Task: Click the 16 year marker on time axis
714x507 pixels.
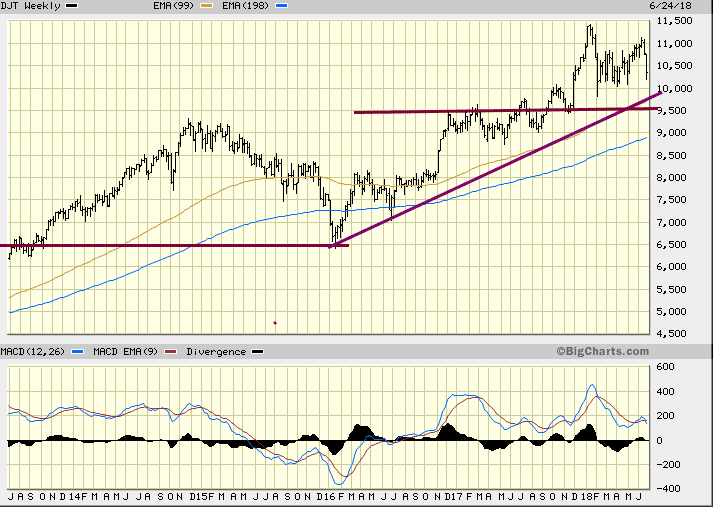Action: (x=327, y=496)
